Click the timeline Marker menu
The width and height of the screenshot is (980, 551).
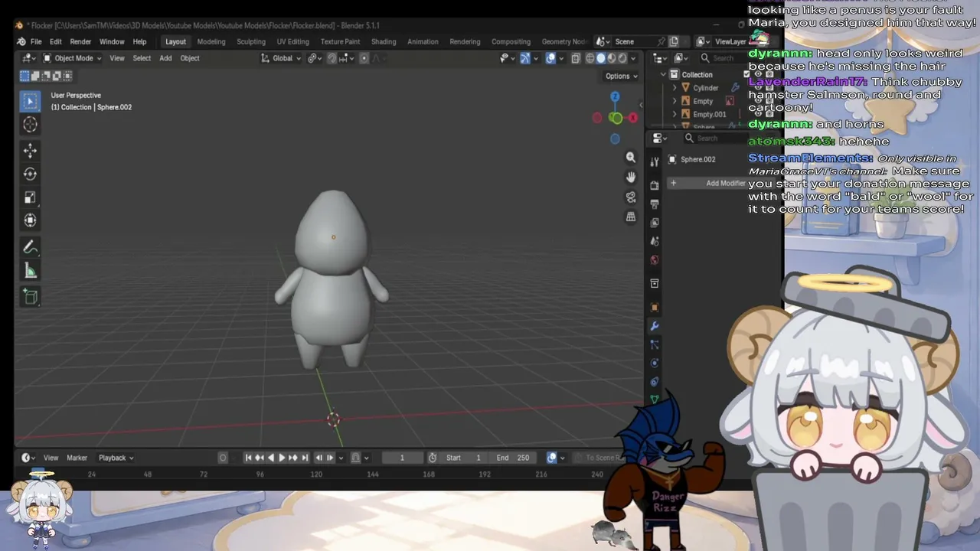[77, 458]
